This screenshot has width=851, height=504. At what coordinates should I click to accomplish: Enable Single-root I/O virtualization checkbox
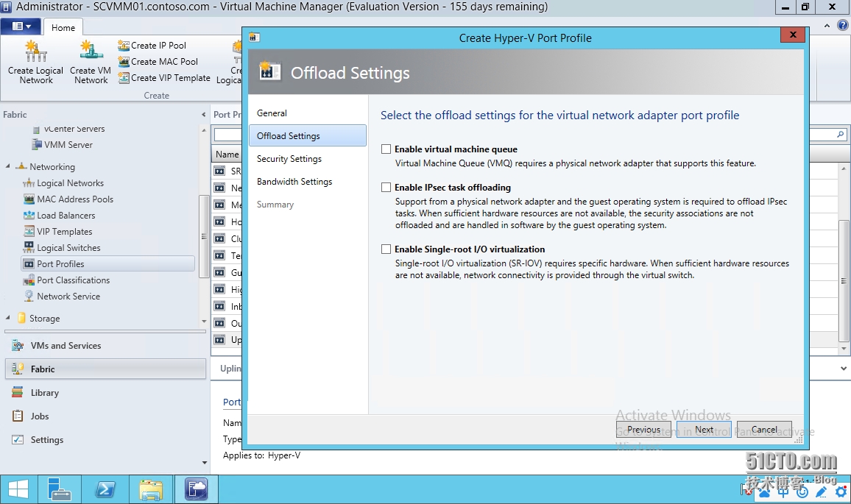[386, 249]
